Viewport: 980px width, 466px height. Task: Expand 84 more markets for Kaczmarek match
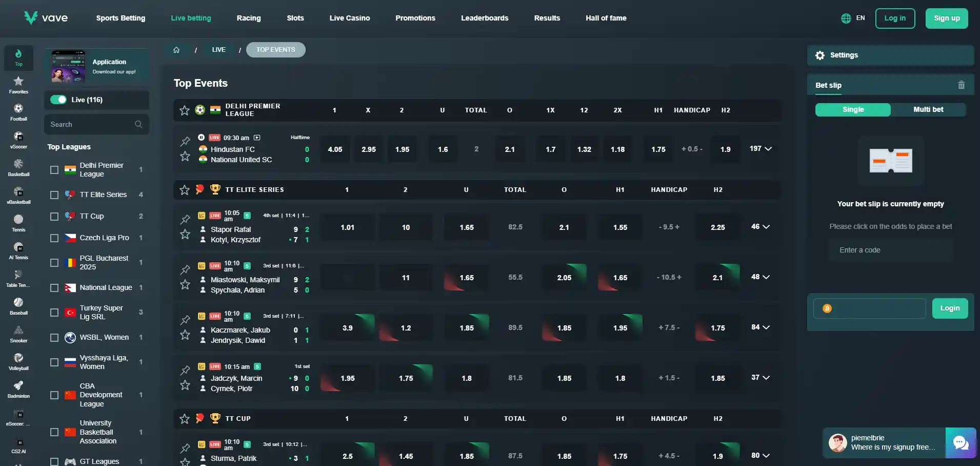pos(761,327)
